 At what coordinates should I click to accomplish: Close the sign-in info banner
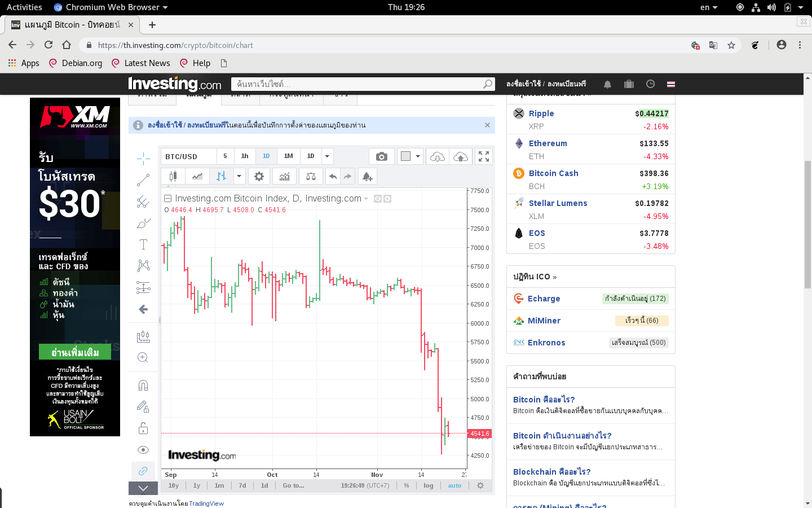[x=487, y=125]
